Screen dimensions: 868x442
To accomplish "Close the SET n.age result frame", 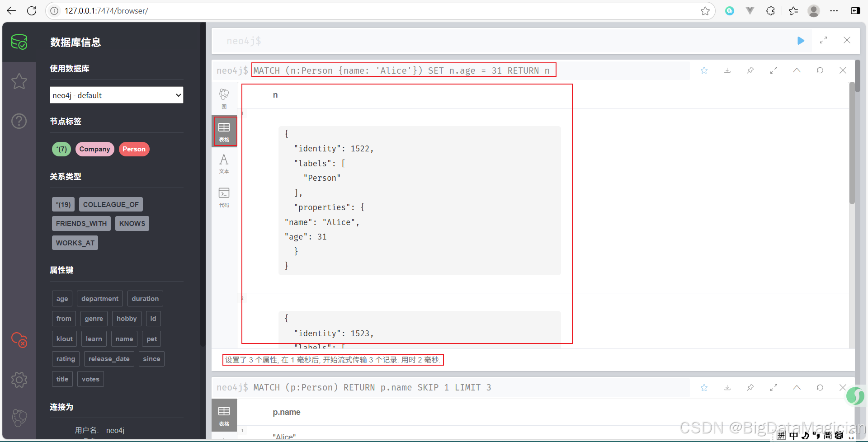I will (843, 71).
